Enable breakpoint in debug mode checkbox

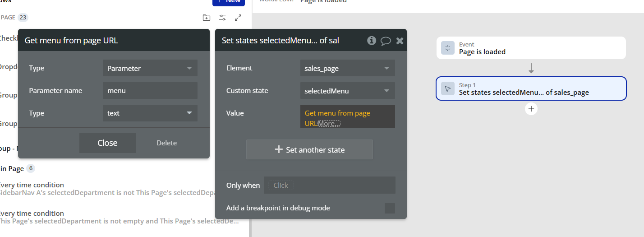pyautogui.click(x=390, y=208)
